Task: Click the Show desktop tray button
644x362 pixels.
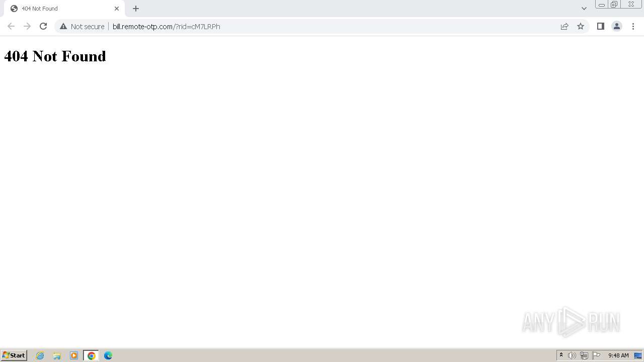Action: coord(638,355)
